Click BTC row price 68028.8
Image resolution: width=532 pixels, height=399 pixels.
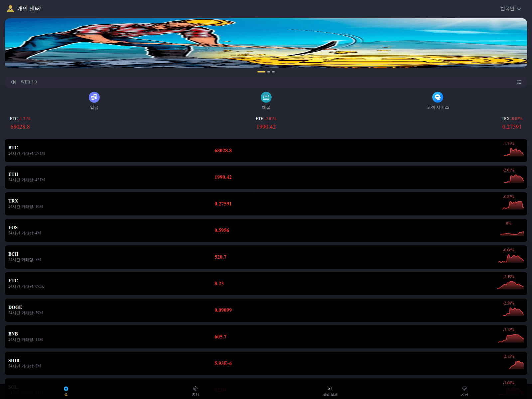[223, 151]
